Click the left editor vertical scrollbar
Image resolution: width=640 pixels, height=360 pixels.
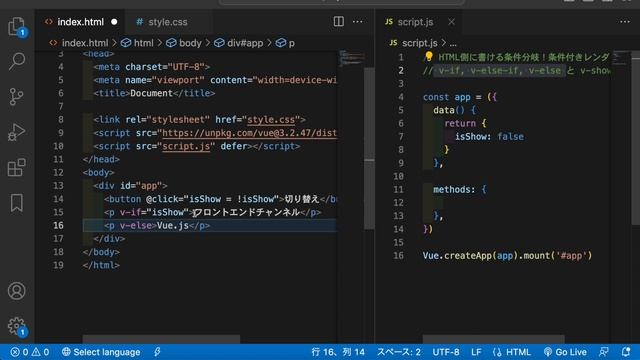click(x=369, y=149)
